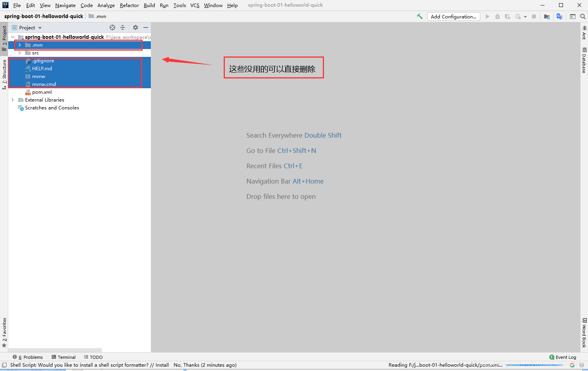
Task: Toggle the Structure side tab
Action: click(4, 75)
